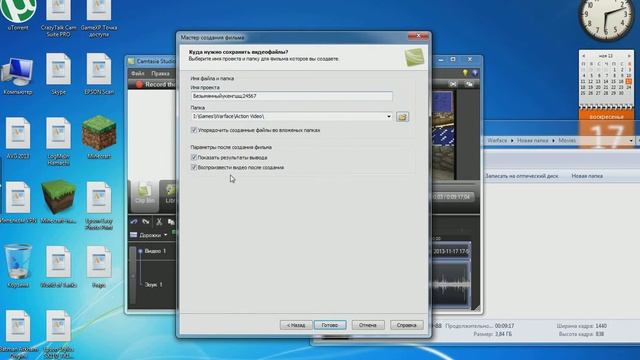The height and width of the screenshot is (360, 640).
Task: Click the Copy icon in Camtasia timeline toolbar
Action: (x=171, y=222)
